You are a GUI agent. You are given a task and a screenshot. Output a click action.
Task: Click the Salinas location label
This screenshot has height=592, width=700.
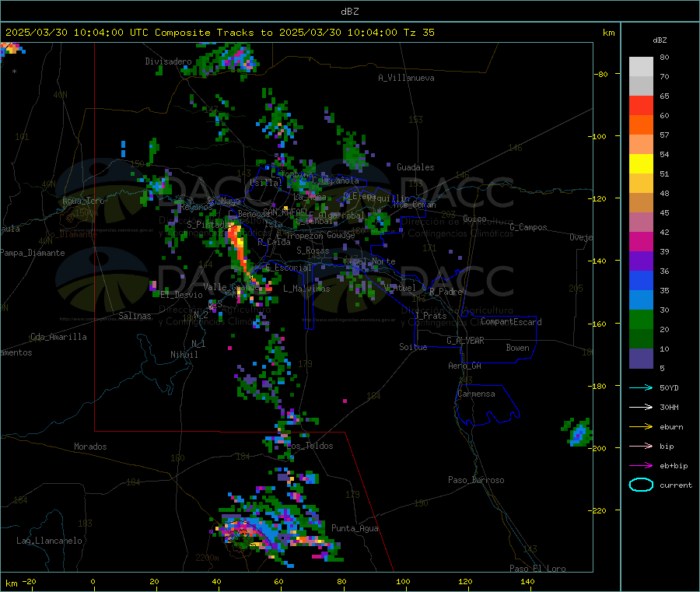pyautogui.click(x=135, y=316)
